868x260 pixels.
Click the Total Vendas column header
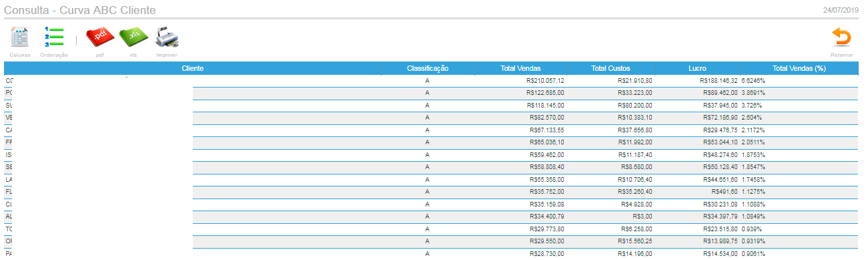[520, 68]
